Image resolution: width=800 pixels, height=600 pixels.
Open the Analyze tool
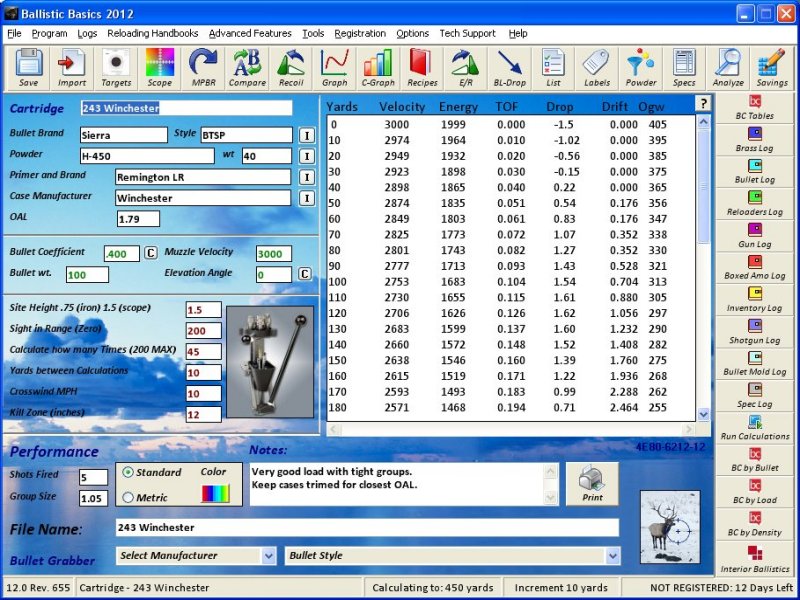[x=728, y=68]
